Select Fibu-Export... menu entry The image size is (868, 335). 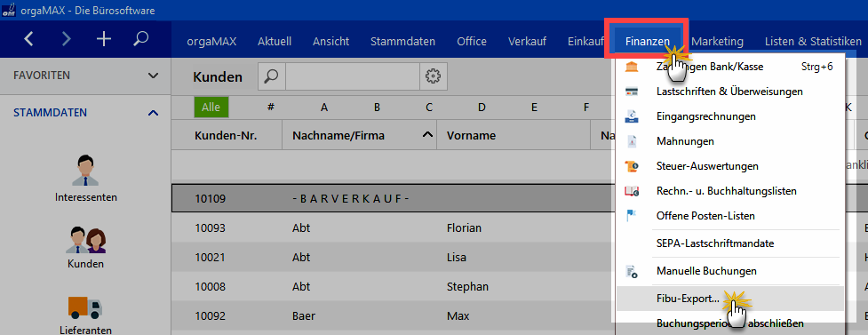(x=729, y=299)
